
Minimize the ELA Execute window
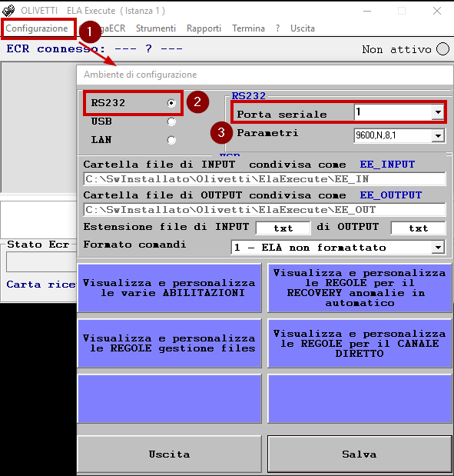[x=367, y=11]
